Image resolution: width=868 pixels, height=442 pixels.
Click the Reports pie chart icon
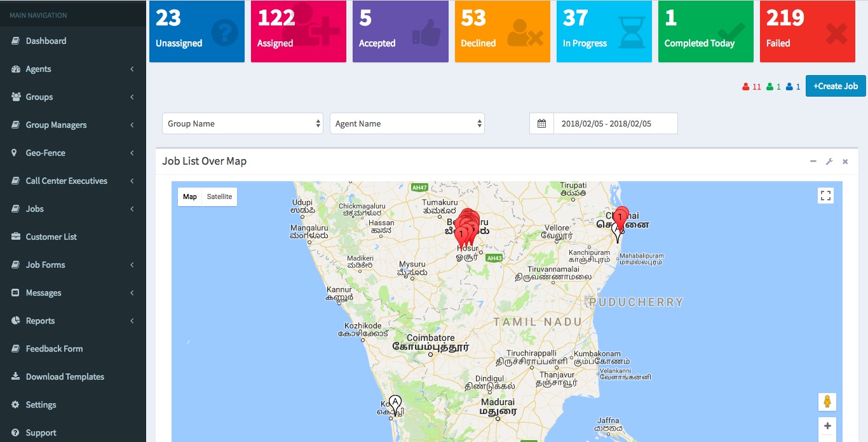(x=16, y=321)
